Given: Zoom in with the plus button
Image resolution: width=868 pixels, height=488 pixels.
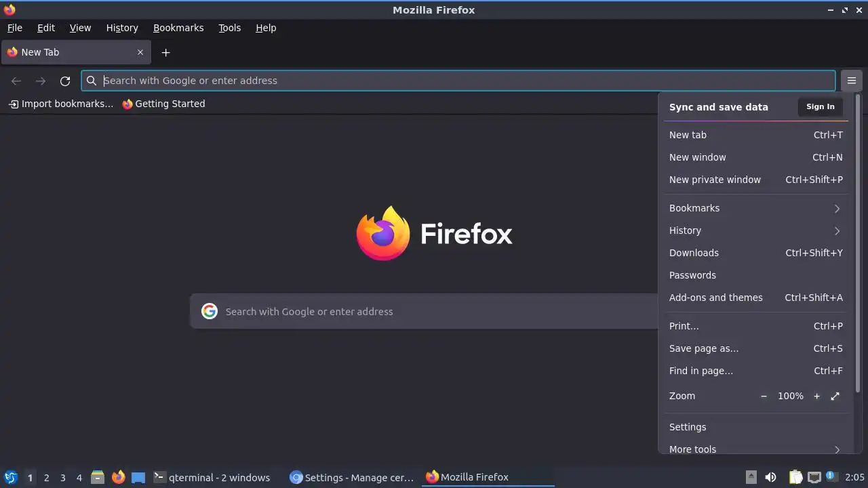Looking at the screenshot, I should point(816,396).
